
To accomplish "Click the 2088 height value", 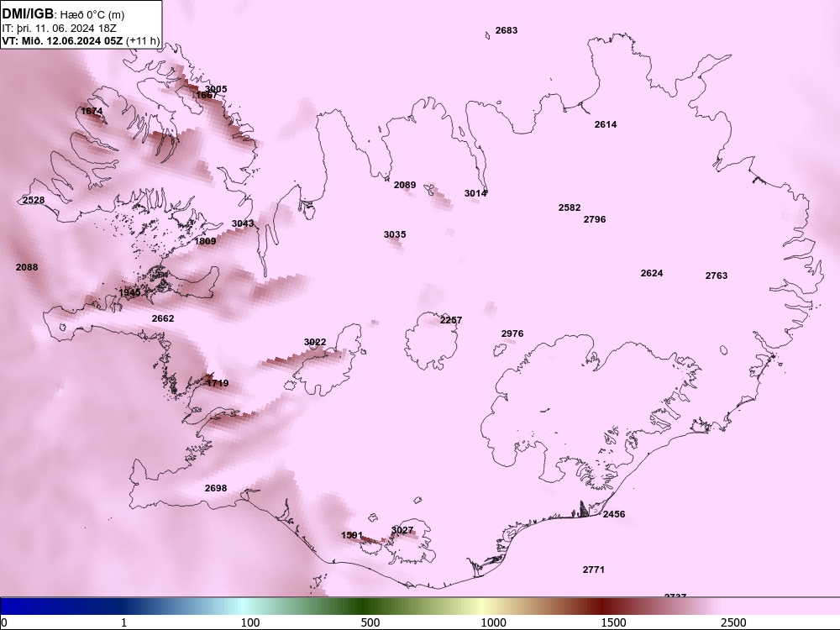I will coord(27,267).
